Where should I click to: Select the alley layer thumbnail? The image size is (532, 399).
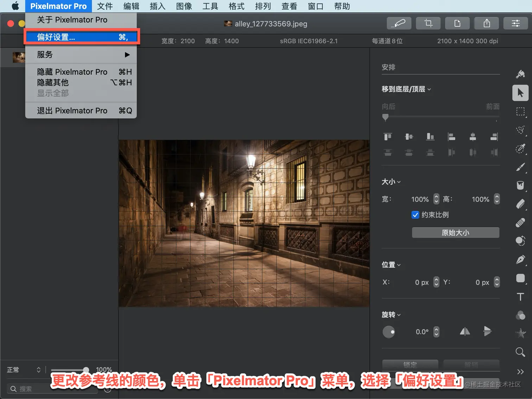(x=19, y=57)
